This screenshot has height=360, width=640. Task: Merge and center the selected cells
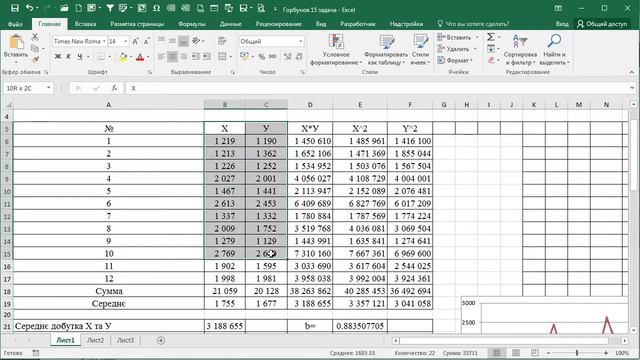click(222, 56)
